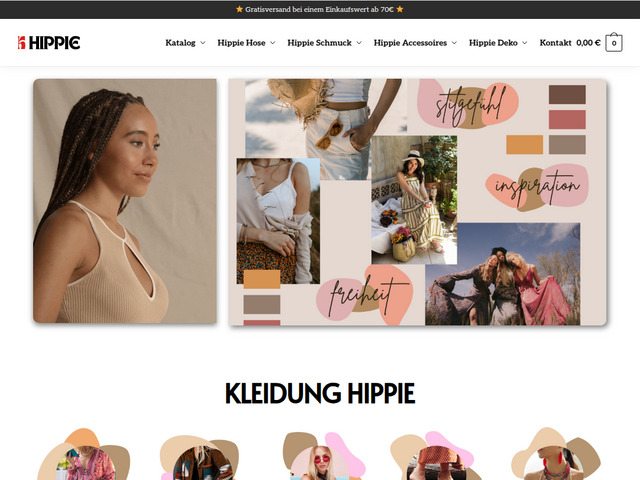The height and width of the screenshot is (480, 640).
Task: Click the orange swatch beside grey-brown swatch
Action: (x=524, y=144)
